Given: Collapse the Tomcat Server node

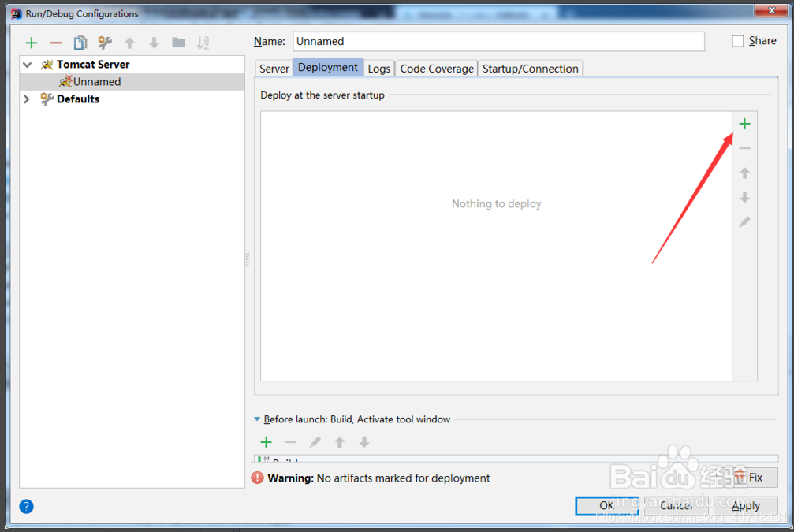Looking at the screenshot, I should (x=28, y=65).
